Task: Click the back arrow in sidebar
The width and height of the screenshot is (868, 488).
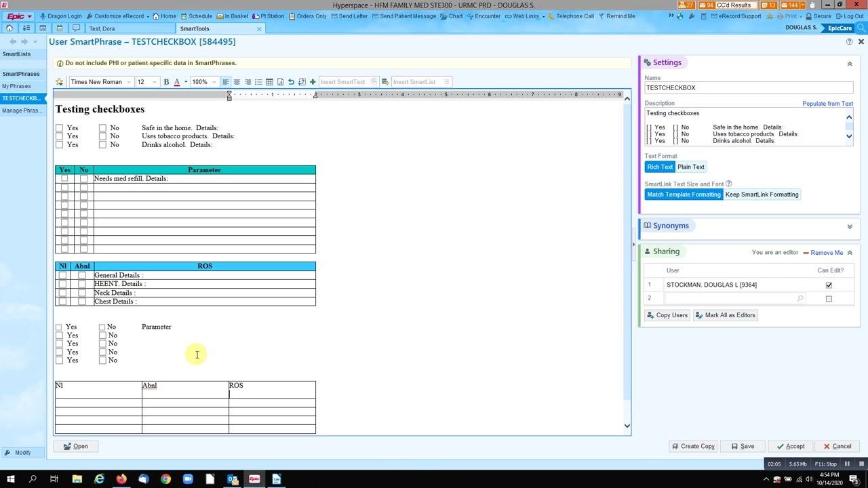Action: tap(13, 42)
